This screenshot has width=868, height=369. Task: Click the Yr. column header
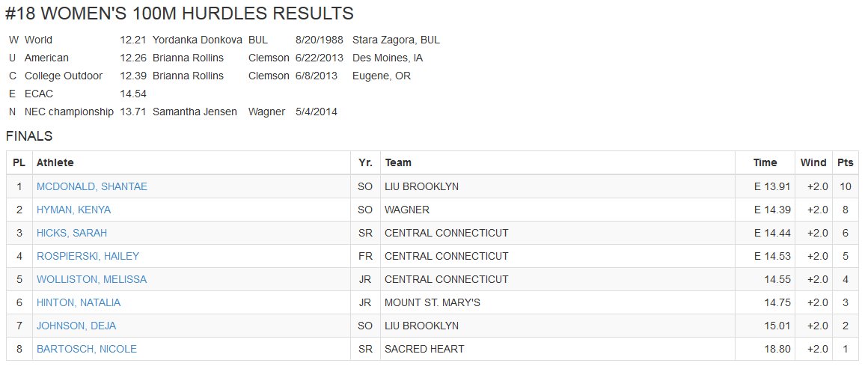tap(365, 163)
